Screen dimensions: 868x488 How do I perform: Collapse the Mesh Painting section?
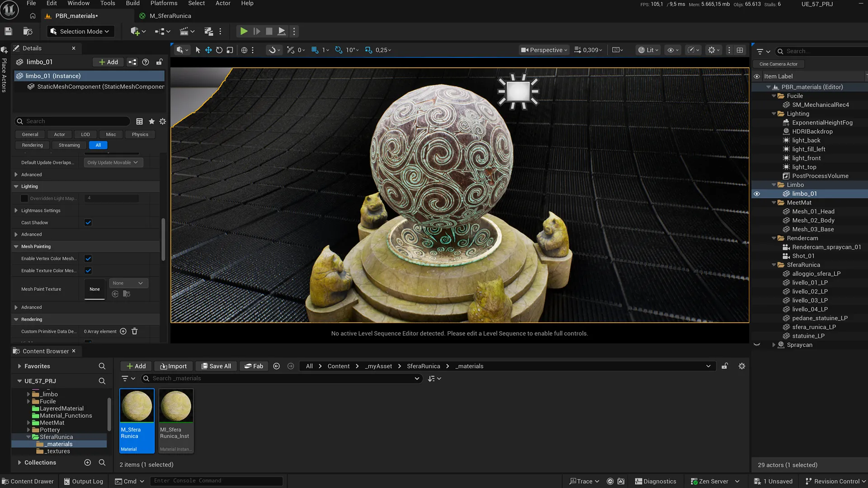pyautogui.click(x=16, y=246)
